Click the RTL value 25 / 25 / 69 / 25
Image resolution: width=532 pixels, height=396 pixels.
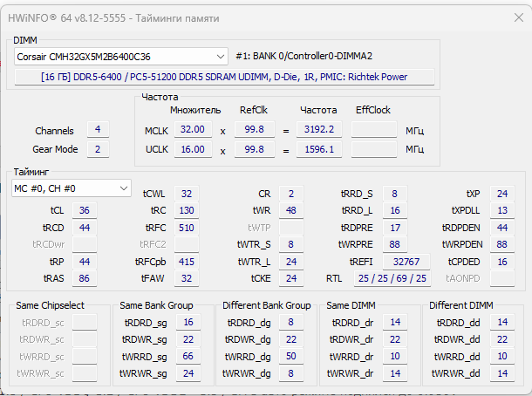[x=392, y=278]
